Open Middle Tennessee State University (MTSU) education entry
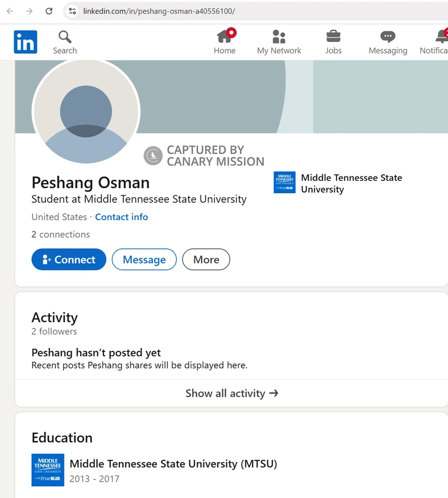Viewport: 448px width, 498px height. click(173, 464)
